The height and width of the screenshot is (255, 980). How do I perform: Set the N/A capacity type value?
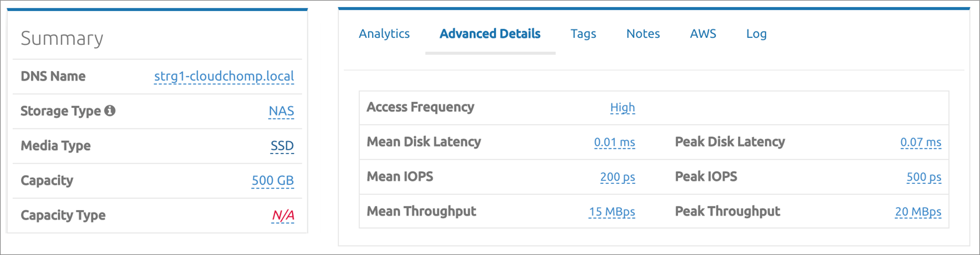(283, 215)
